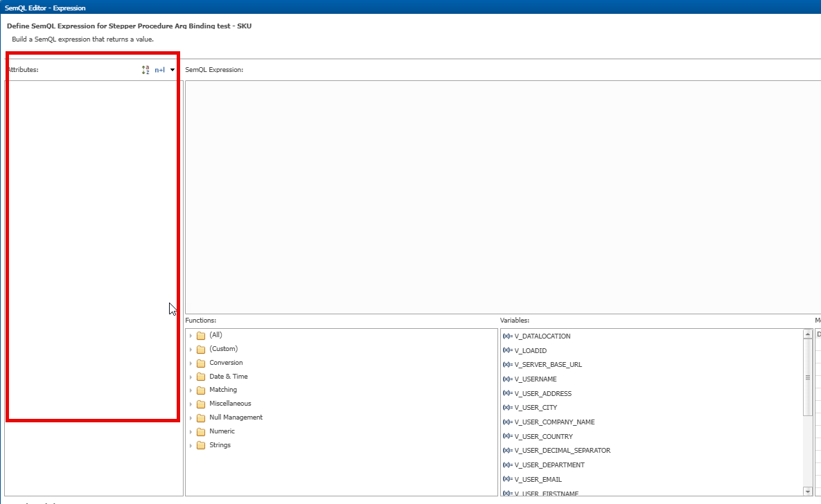Click the Variables list scroll up arrow

coord(807,334)
